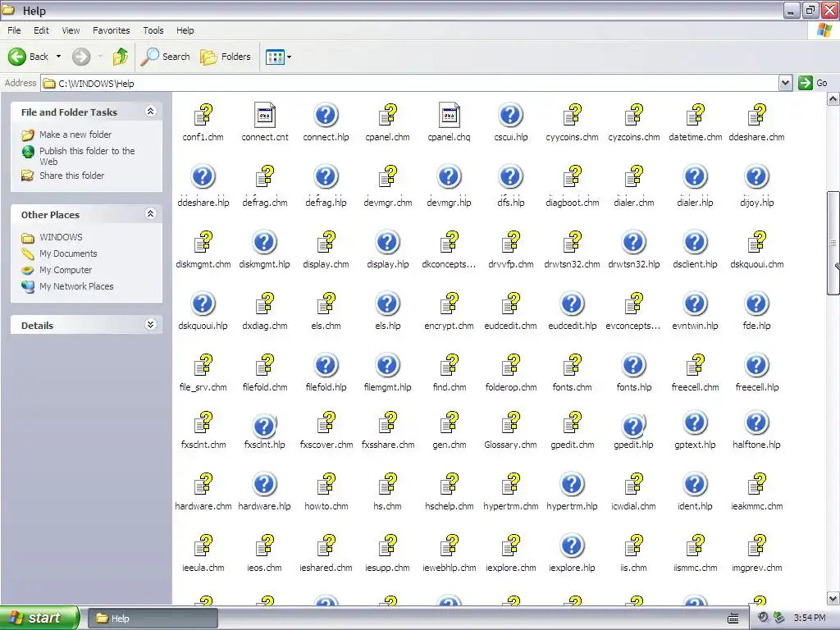Viewport: 840px width, 630px height.
Task: Click the Search toolbar button
Action: click(165, 57)
